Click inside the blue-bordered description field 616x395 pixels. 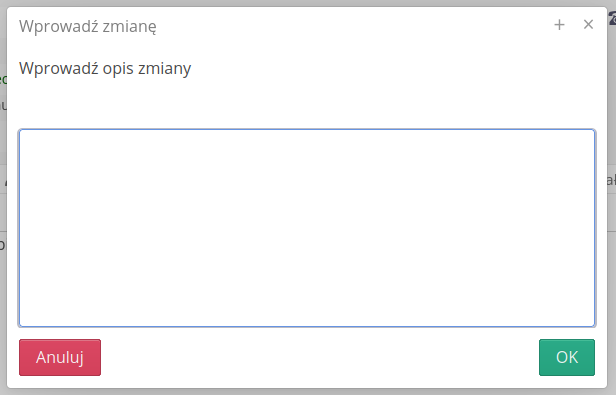307,228
